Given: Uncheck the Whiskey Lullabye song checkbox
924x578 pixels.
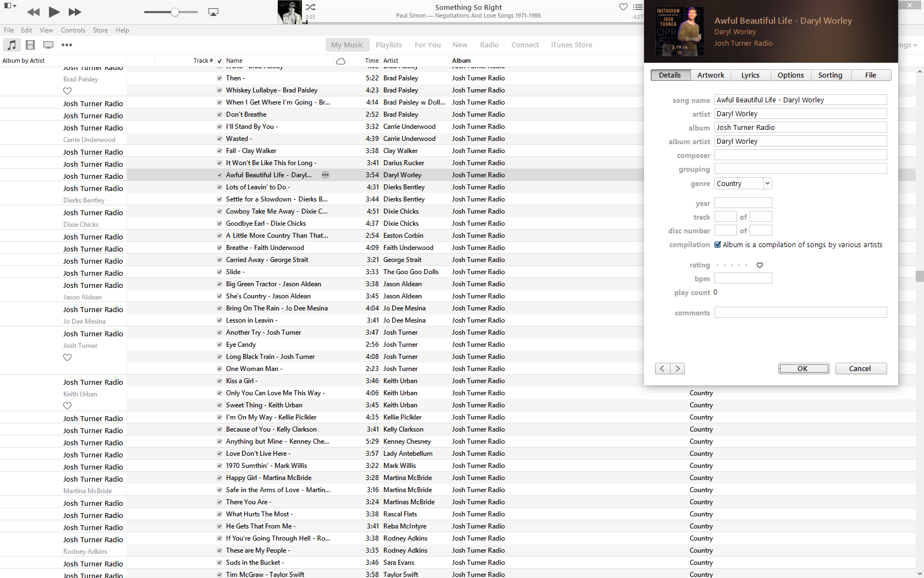Looking at the screenshot, I should tap(219, 90).
